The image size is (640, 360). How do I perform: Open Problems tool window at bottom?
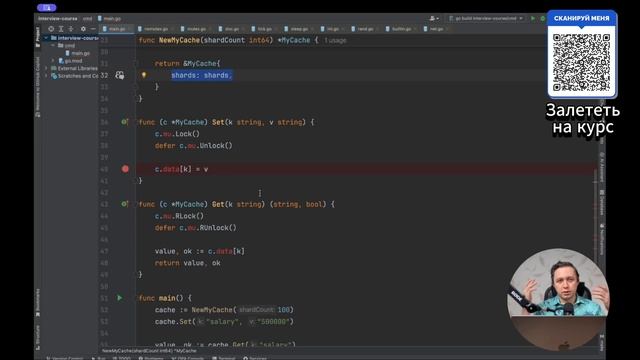tap(151, 358)
